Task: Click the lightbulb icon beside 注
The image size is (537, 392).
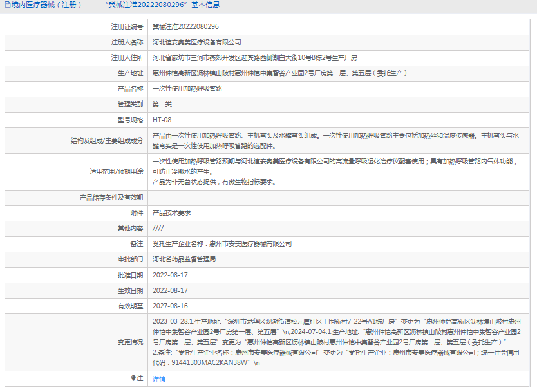Action: click(x=133, y=378)
